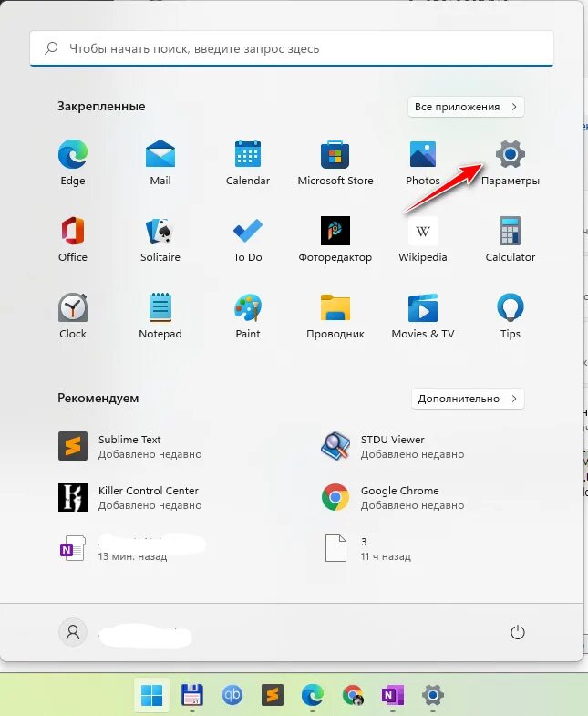Screen dimensions: 588x716
Task: Switch to Edge on taskbar
Action: 313,695
